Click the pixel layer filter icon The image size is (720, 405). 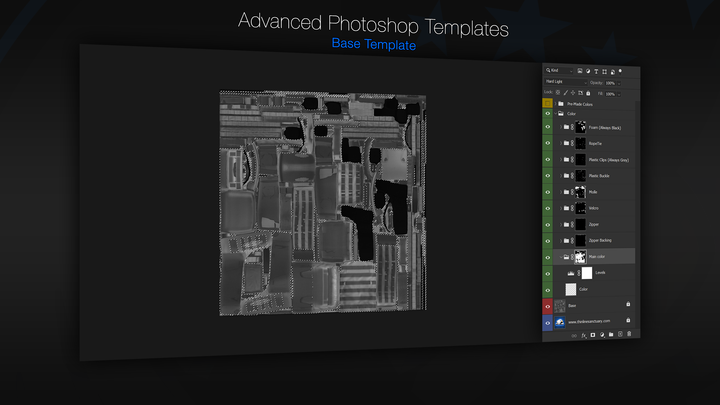click(580, 71)
